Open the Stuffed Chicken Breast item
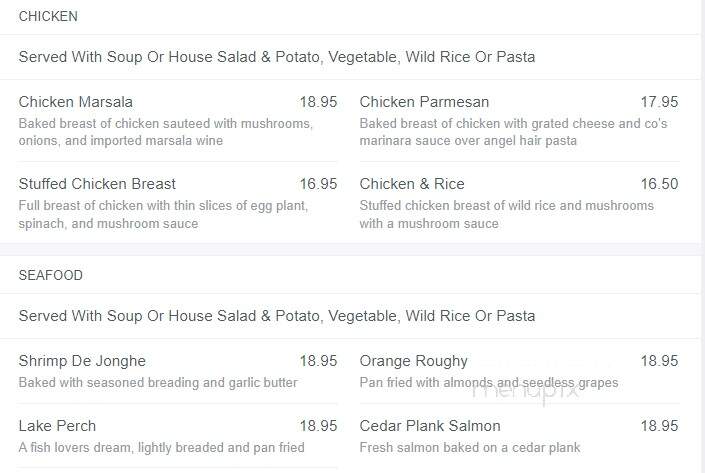 point(97,184)
